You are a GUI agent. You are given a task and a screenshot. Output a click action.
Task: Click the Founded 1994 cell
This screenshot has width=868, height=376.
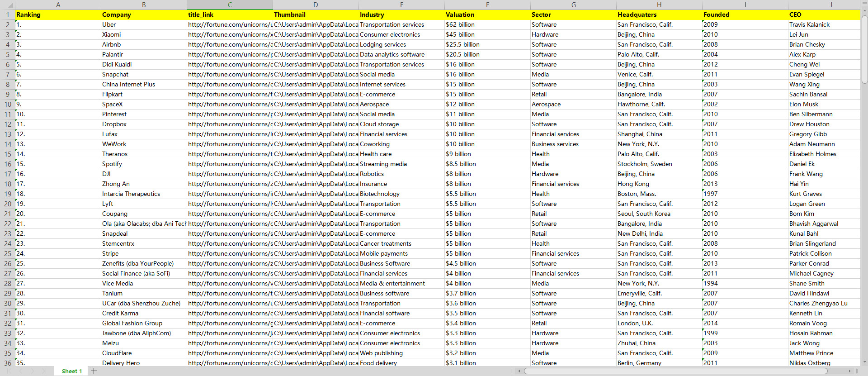point(745,283)
